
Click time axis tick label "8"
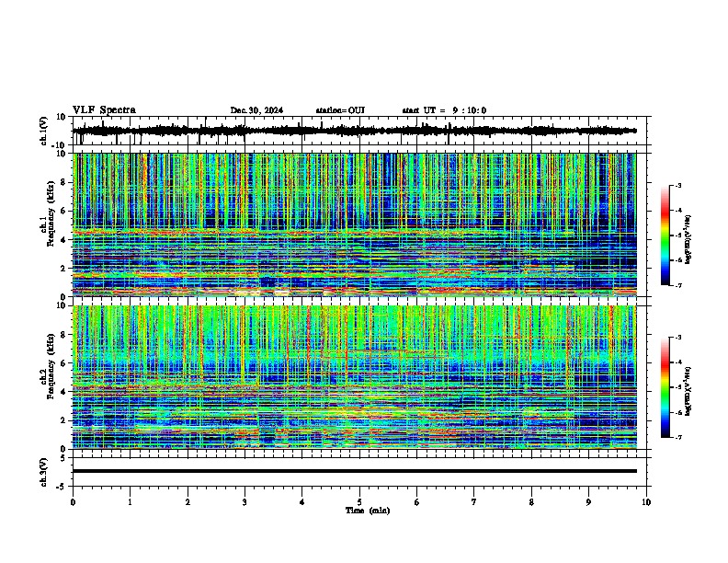531,502
